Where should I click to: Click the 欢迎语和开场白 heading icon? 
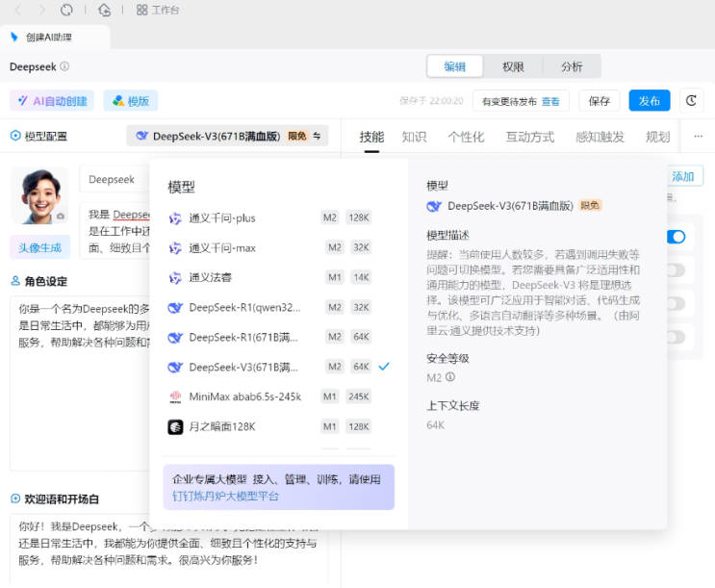[15, 499]
